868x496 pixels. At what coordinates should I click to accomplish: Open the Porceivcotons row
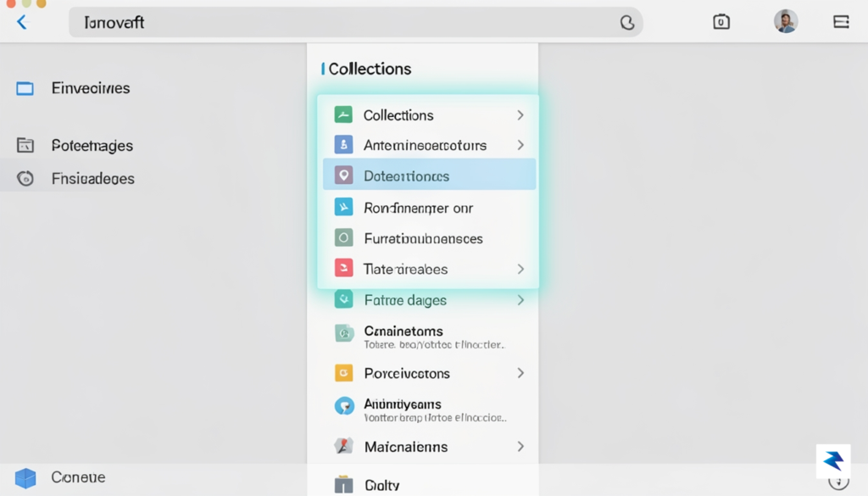coord(429,373)
